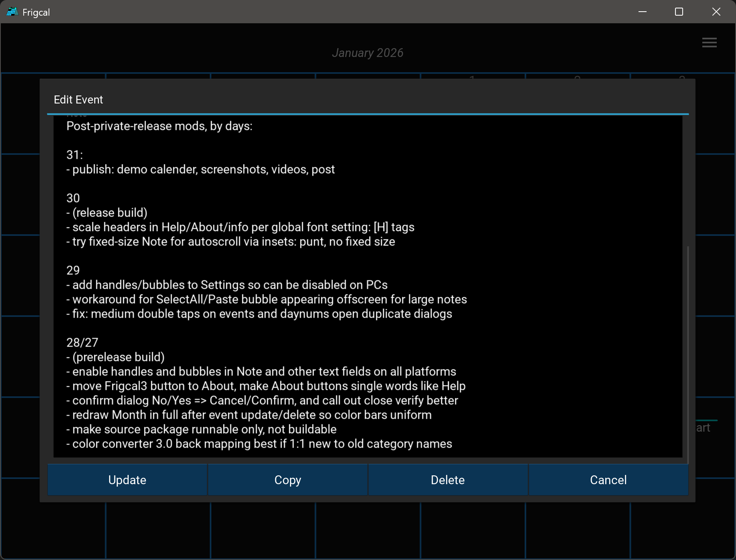Click the "Post-private-release mods" first line
The height and width of the screenshot is (560, 736).
coord(159,126)
